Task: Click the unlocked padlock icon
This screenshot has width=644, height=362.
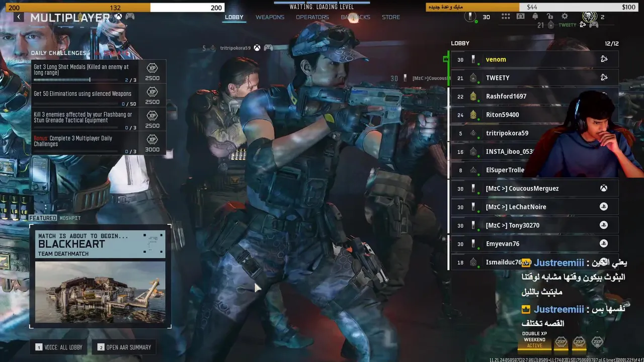Action: click(550, 17)
